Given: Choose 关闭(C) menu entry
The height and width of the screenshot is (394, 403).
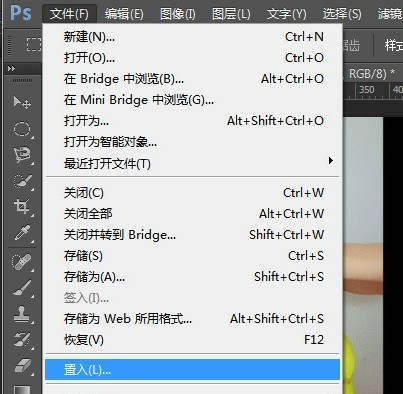Looking at the screenshot, I should point(193,193).
